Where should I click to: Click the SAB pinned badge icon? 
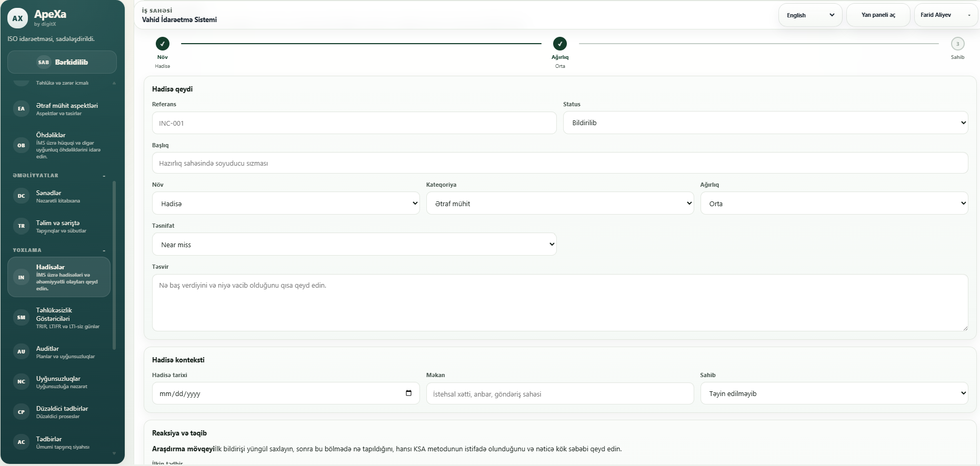click(x=43, y=62)
